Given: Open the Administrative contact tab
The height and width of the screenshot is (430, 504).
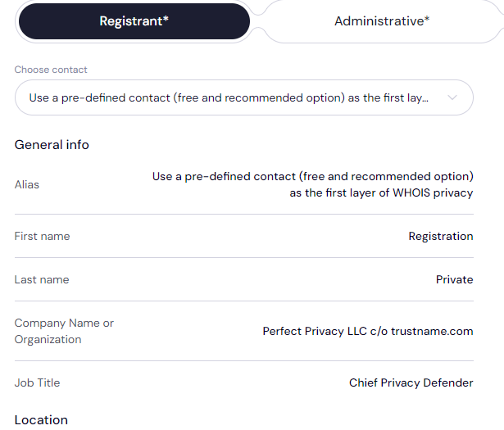Looking at the screenshot, I should [381, 21].
